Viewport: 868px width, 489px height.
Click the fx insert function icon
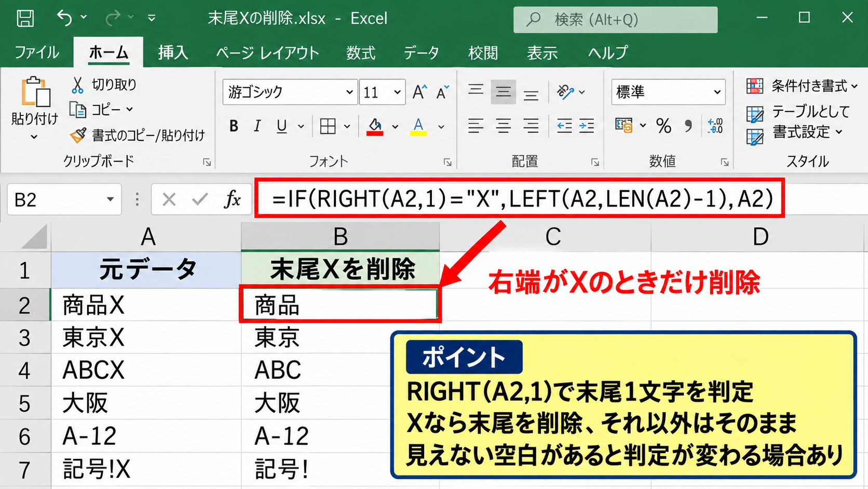click(233, 199)
